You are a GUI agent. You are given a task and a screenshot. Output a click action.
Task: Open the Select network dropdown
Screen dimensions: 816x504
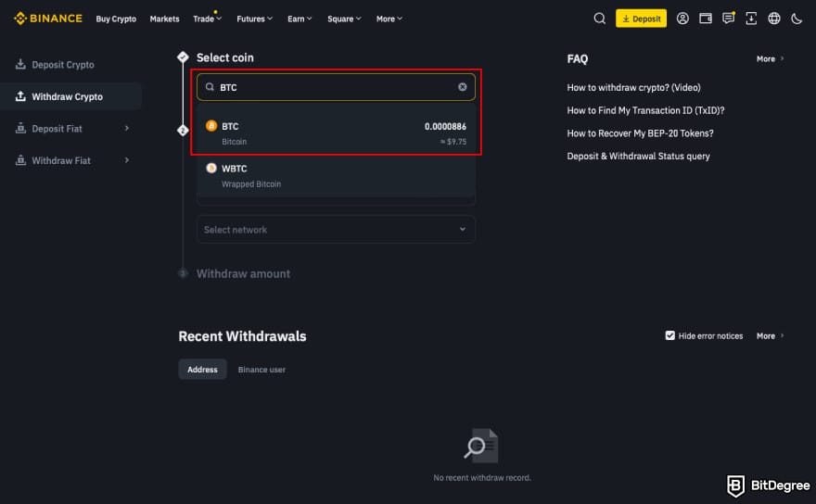pyautogui.click(x=336, y=230)
